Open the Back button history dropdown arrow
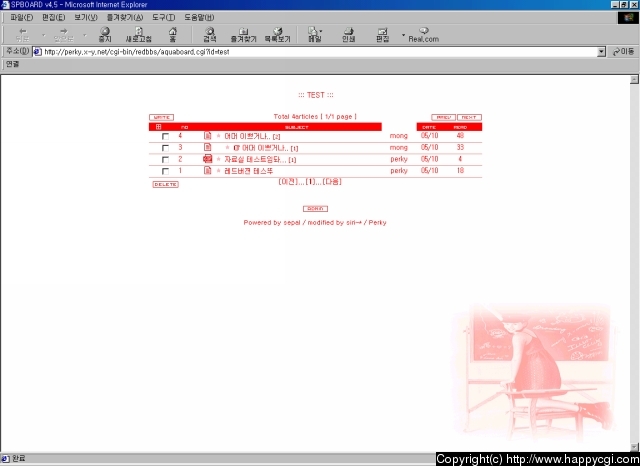This screenshot has width=640, height=466. (42, 35)
